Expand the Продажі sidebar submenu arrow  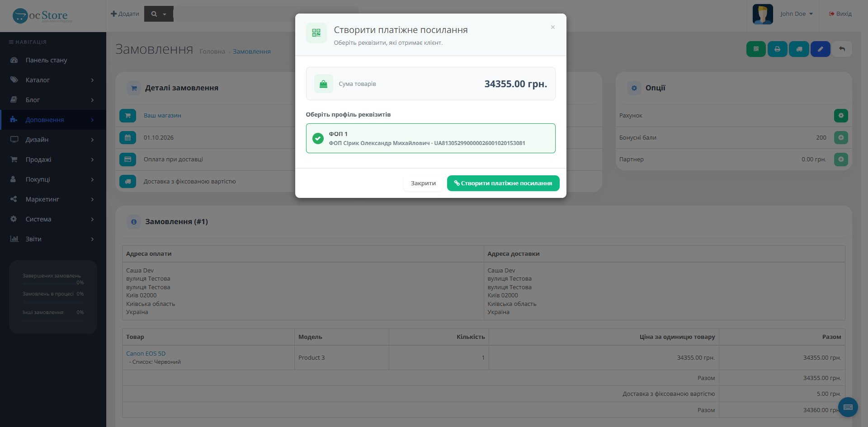click(x=92, y=160)
